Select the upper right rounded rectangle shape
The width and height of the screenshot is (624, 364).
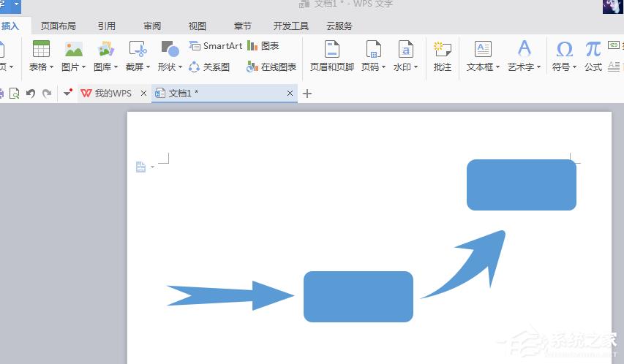(522, 185)
